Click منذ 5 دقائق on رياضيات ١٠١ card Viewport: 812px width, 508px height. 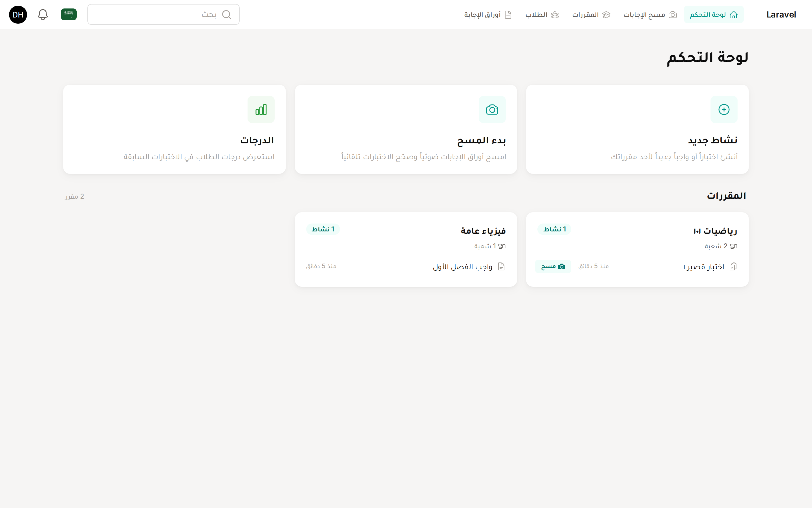pyautogui.click(x=593, y=266)
